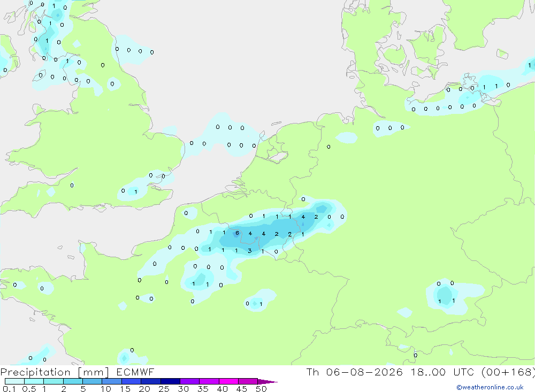This screenshot has height=392, width=535.
Task: Click the 'Th 06-08-2026' forecast date text
Action: [x=355, y=372]
